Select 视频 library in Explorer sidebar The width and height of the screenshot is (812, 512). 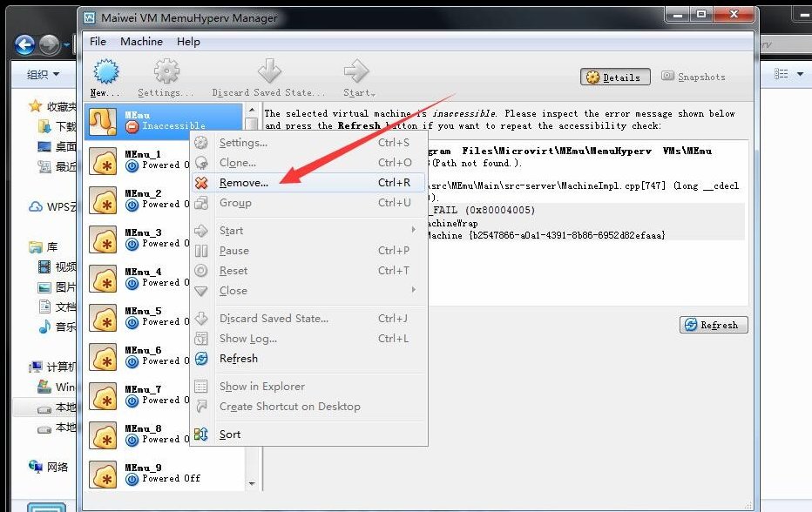[x=58, y=266]
